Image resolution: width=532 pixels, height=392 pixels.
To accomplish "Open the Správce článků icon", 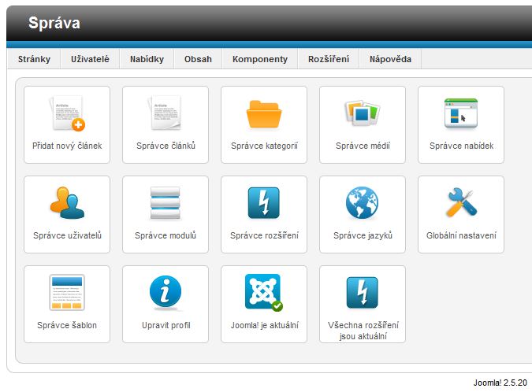I will pos(166,115).
